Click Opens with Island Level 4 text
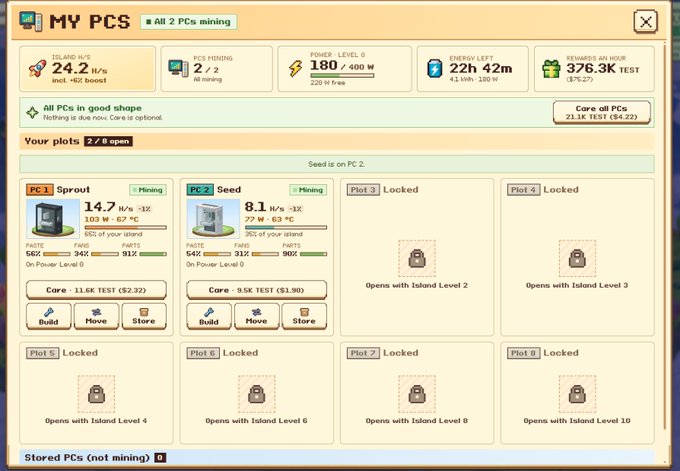Viewport: 680px width, 471px height. (x=96, y=421)
